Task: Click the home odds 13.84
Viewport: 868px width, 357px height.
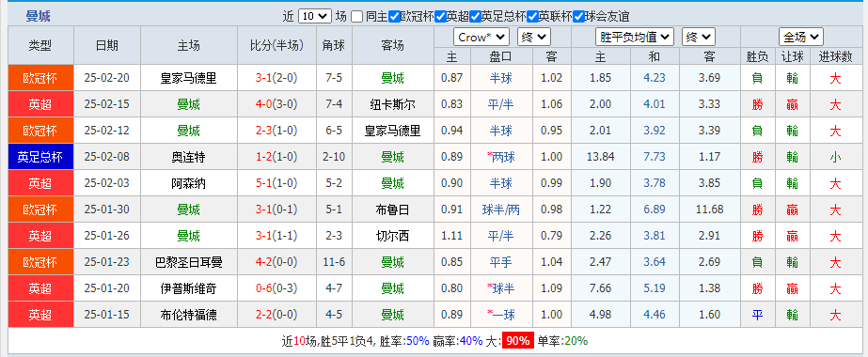Action: pos(601,157)
